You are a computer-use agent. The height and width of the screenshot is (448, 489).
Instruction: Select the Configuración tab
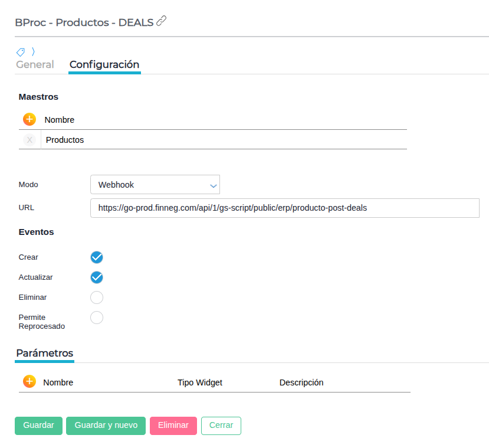coord(104,65)
